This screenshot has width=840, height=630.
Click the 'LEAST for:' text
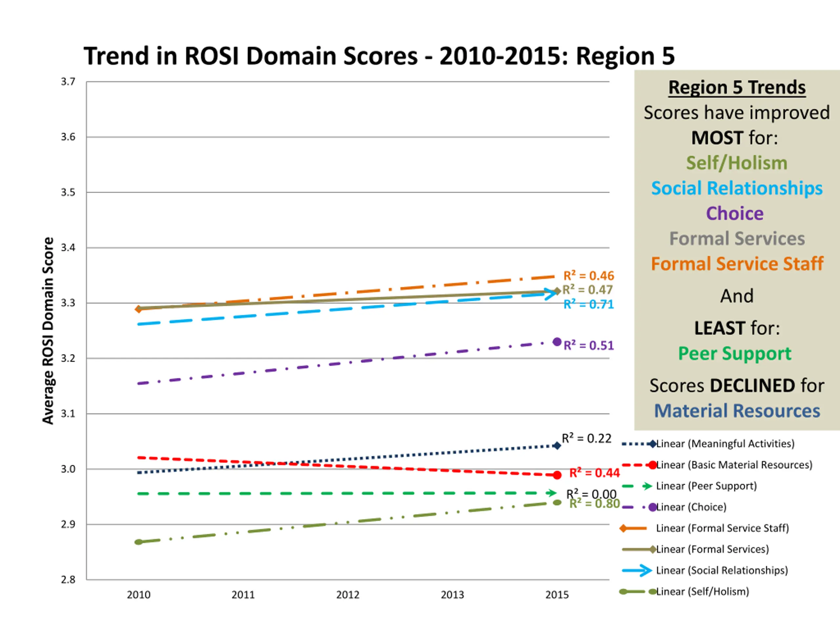point(737,328)
